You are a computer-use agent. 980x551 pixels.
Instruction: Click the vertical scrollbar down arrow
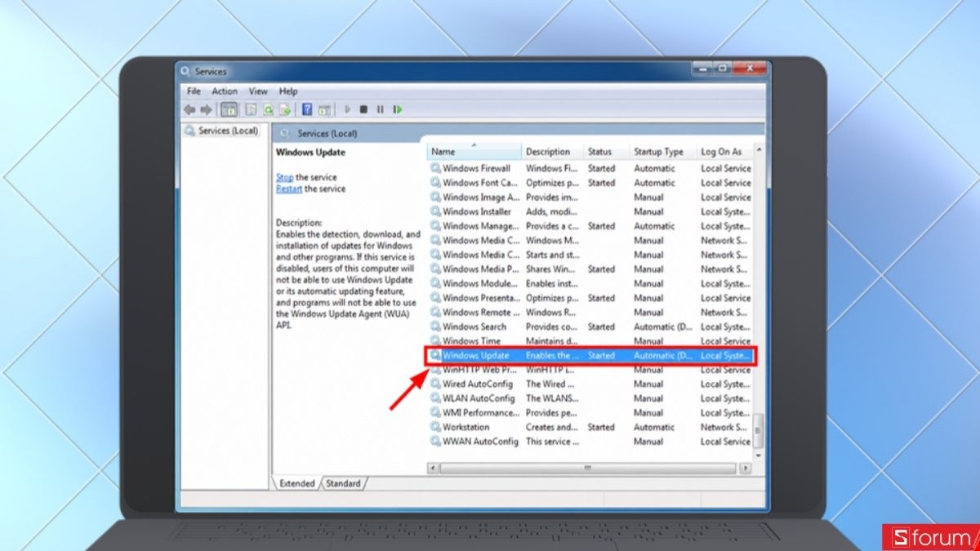(759, 455)
